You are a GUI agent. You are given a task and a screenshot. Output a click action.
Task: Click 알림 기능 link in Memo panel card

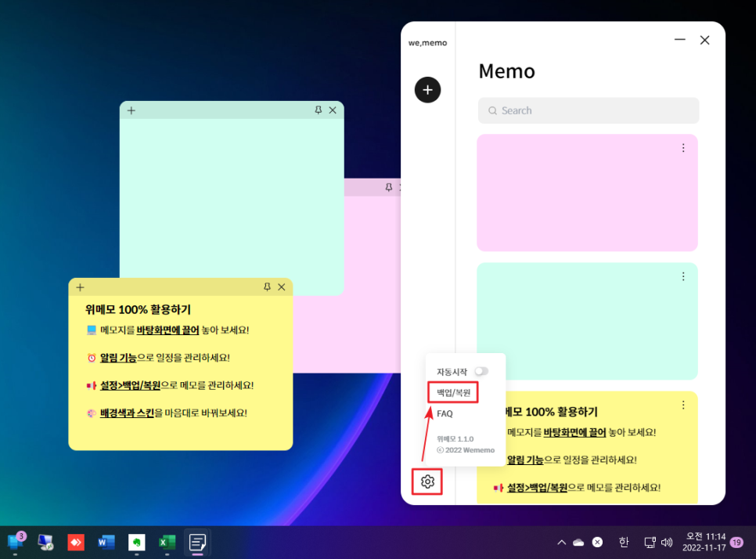[x=526, y=460]
